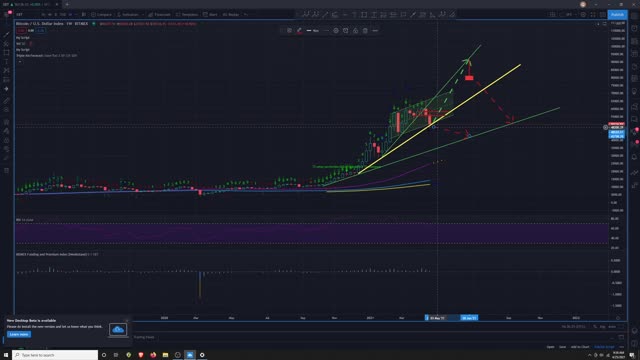
Task: Lock the selected drawing
Action: point(355,31)
